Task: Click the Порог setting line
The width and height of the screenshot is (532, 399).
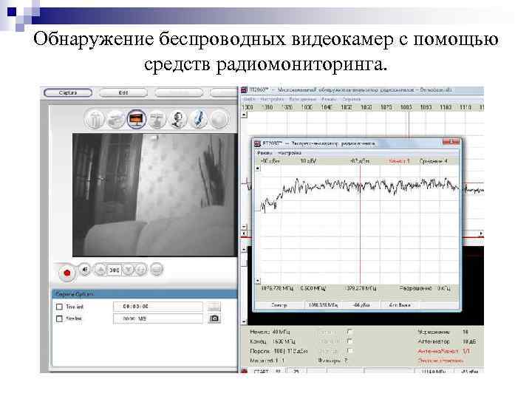Action: (279, 351)
